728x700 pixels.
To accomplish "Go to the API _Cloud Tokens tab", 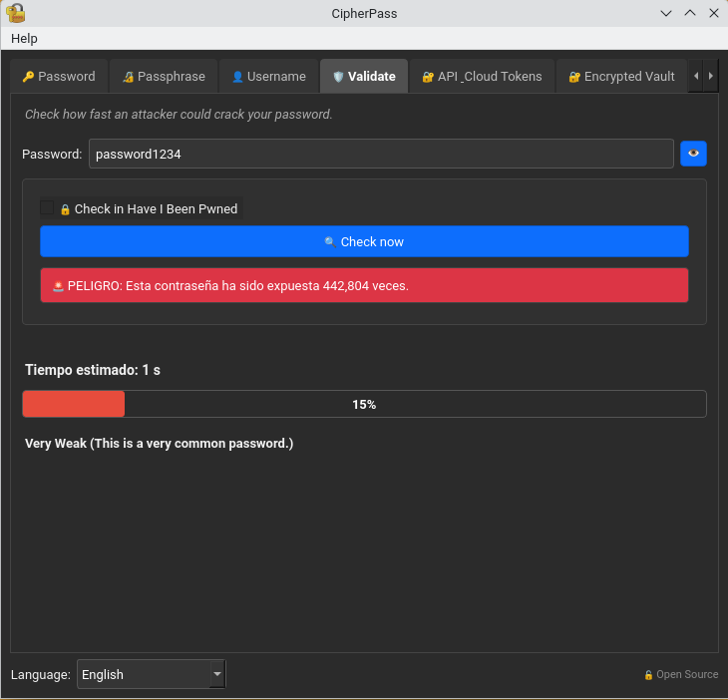I will pos(482,76).
